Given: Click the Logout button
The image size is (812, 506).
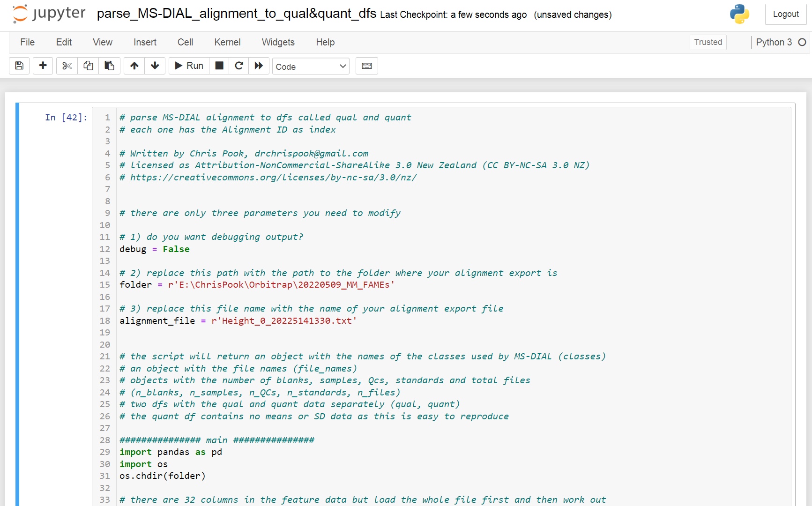Looking at the screenshot, I should [785, 14].
